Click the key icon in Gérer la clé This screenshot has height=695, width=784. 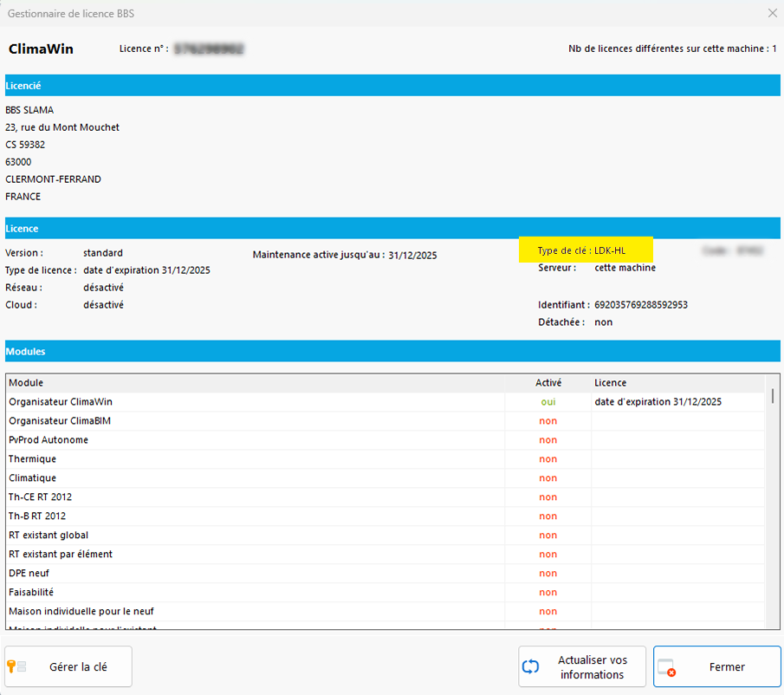point(11,666)
